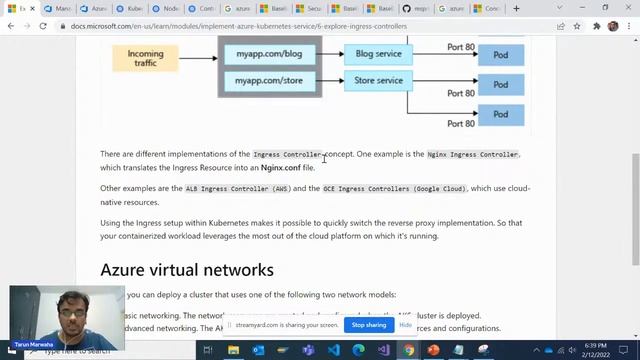
Task: Open a new browser tab
Action: [516, 9]
